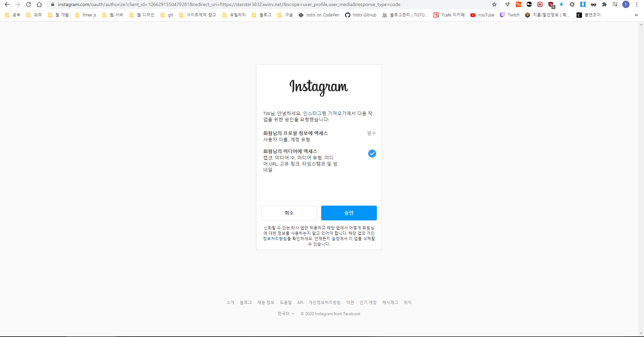Image resolution: width=644 pixels, height=337 pixels.
Task: Open the browser home page
Action: 39,4
